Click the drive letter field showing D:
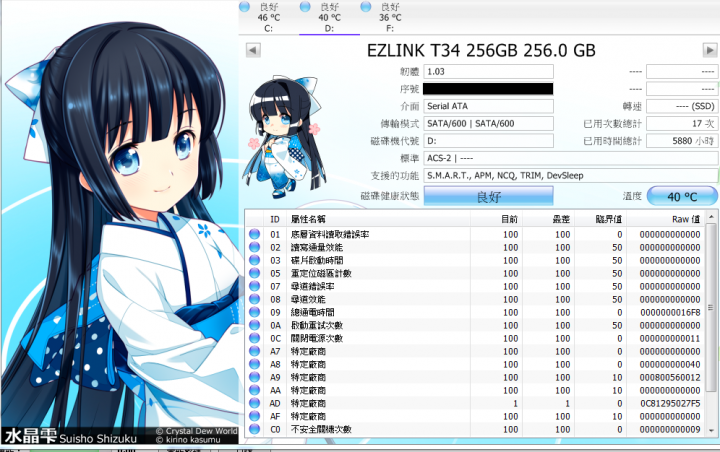Screen dimensions: 720x452 pyautogui.click(x=488, y=141)
